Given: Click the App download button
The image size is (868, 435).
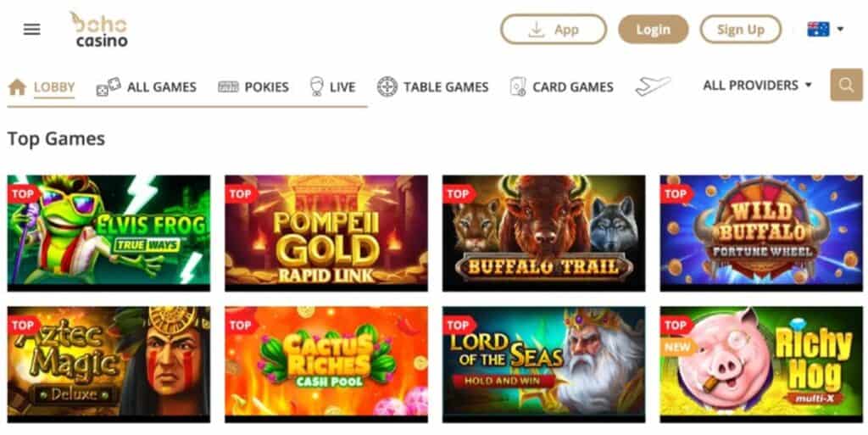Looking at the screenshot, I should point(554,30).
